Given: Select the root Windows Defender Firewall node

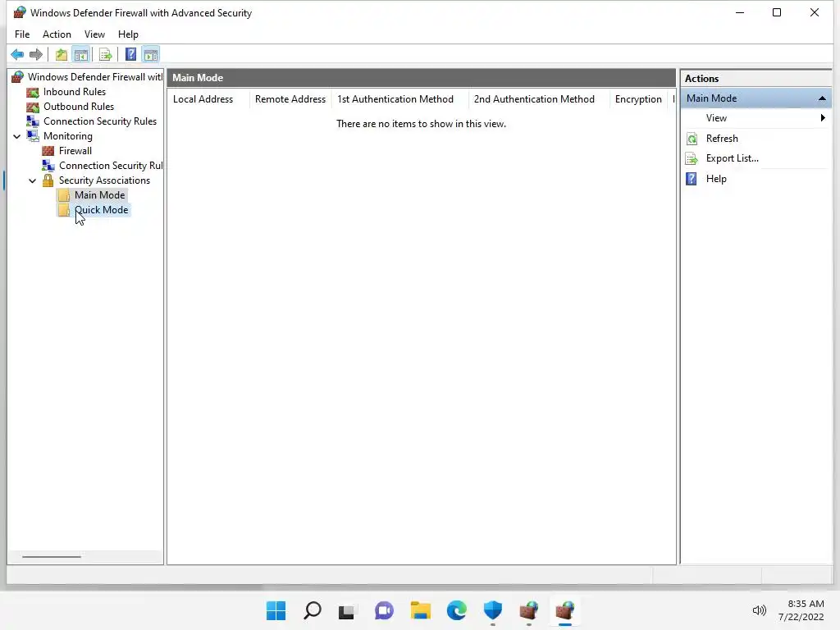Looking at the screenshot, I should tap(95, 77).
